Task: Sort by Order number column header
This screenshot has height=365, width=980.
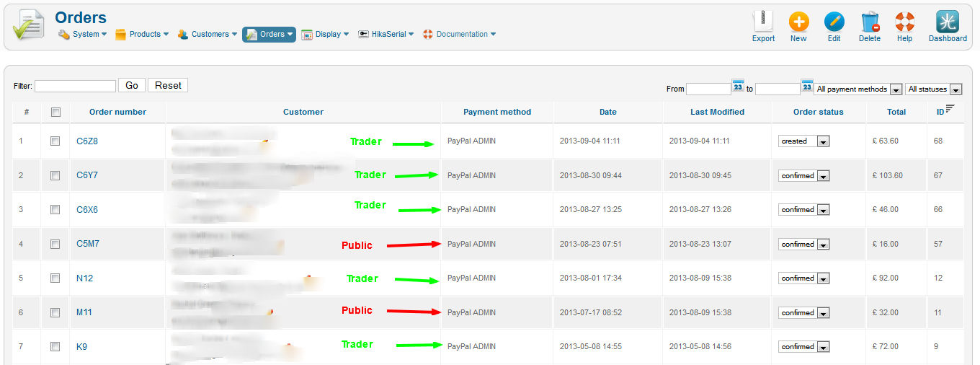Action: coord(117,112)
